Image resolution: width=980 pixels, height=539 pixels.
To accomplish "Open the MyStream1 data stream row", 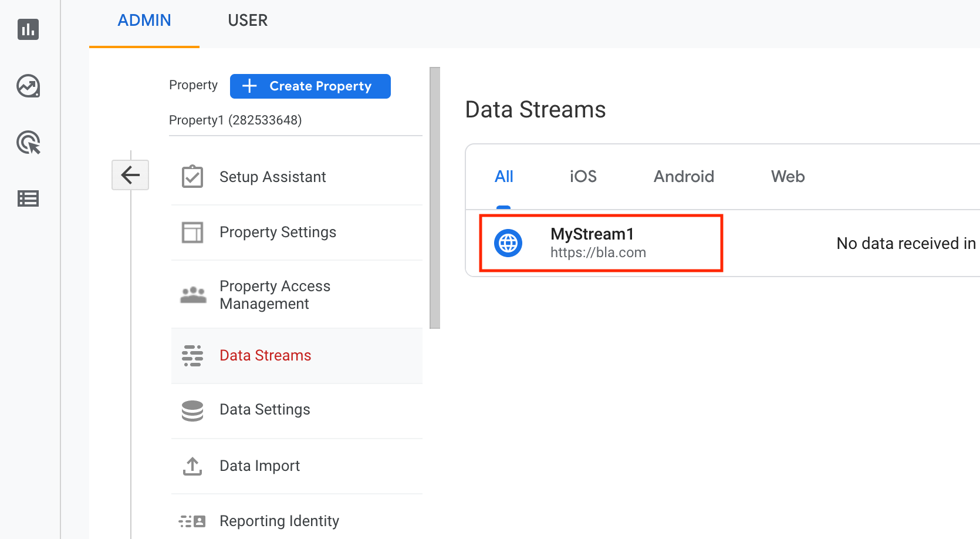I will click(723, 243).
